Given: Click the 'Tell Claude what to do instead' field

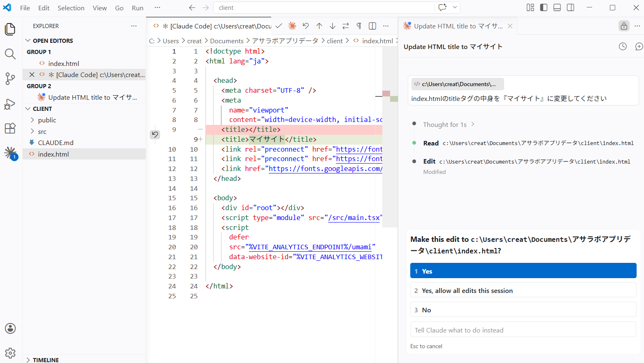Looking at the screenshot, I should pos(523,330).
